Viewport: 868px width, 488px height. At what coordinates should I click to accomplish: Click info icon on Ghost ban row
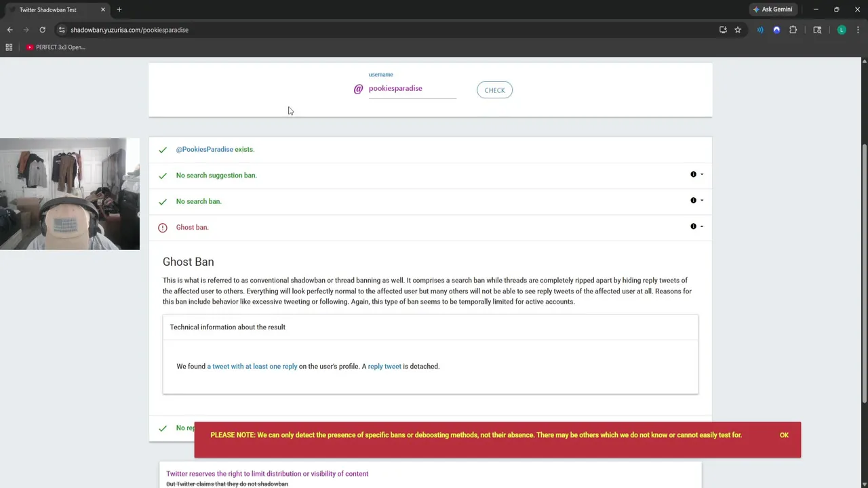coord(693,226)
